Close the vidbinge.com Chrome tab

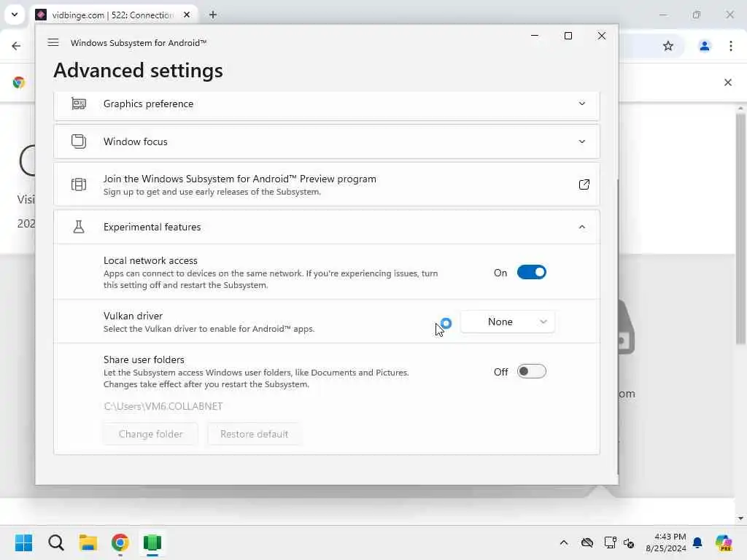coord(187,15)
